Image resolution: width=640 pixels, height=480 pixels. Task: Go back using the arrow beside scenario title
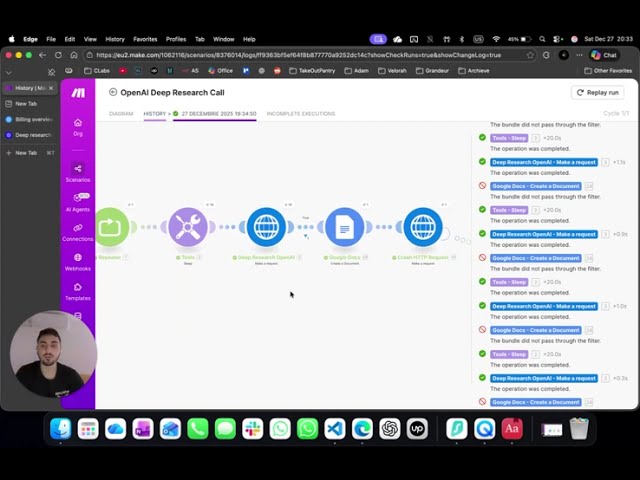(x=113, y=92)
